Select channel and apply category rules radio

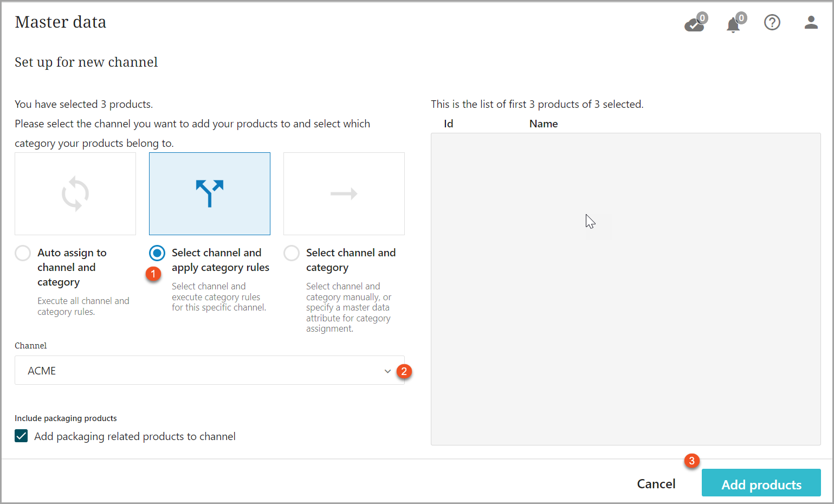pyautogui.click(x=157, y=253)
